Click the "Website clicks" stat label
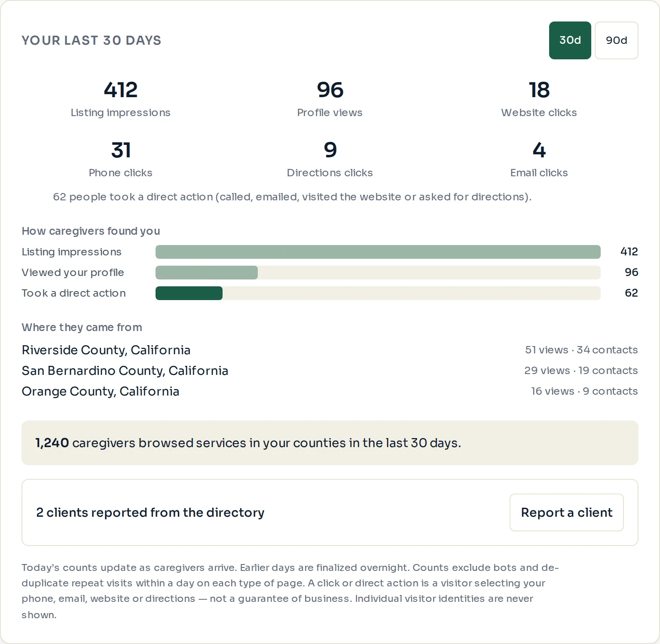The image size is (660, 644). coord(539,113)
